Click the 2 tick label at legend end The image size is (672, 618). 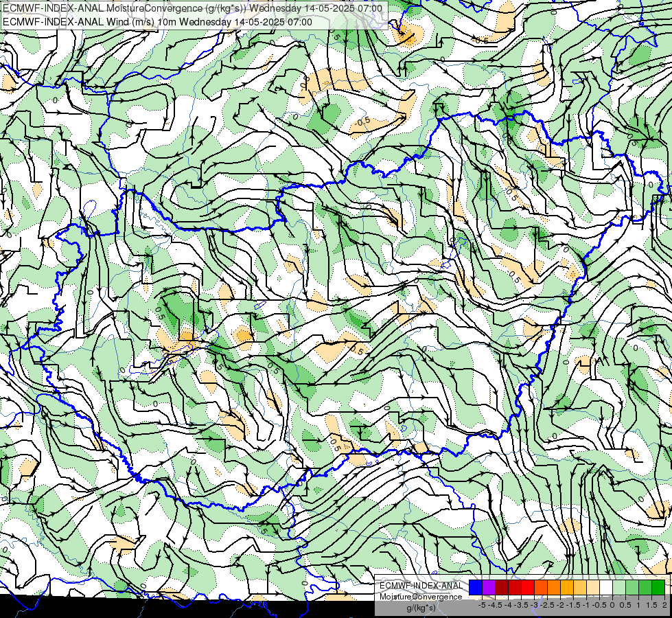664,605
